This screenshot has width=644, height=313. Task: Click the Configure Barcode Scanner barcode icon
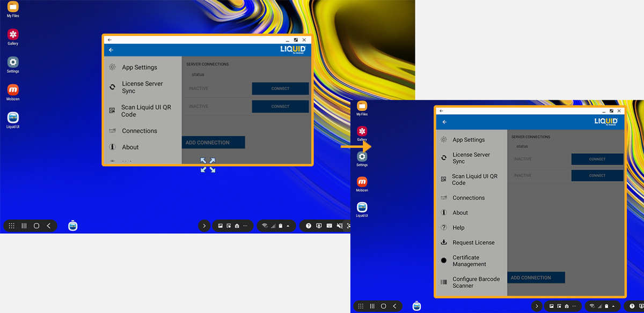point(444,282)
